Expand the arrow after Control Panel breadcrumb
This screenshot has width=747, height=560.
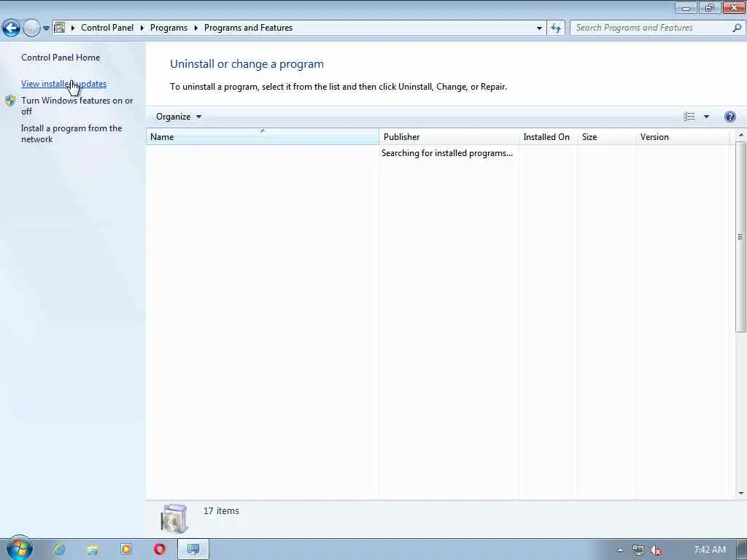pyautogui.click(x=142, y=28)
